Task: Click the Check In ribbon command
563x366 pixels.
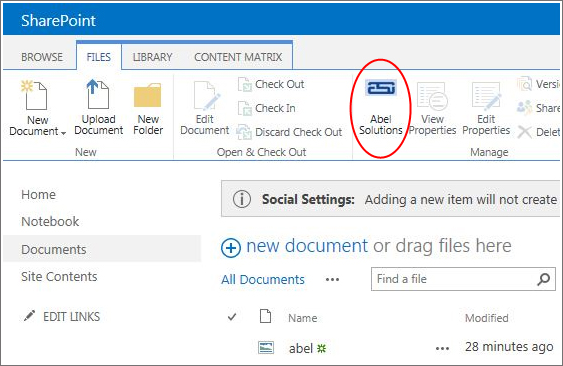Action: (x=267, y=108)
